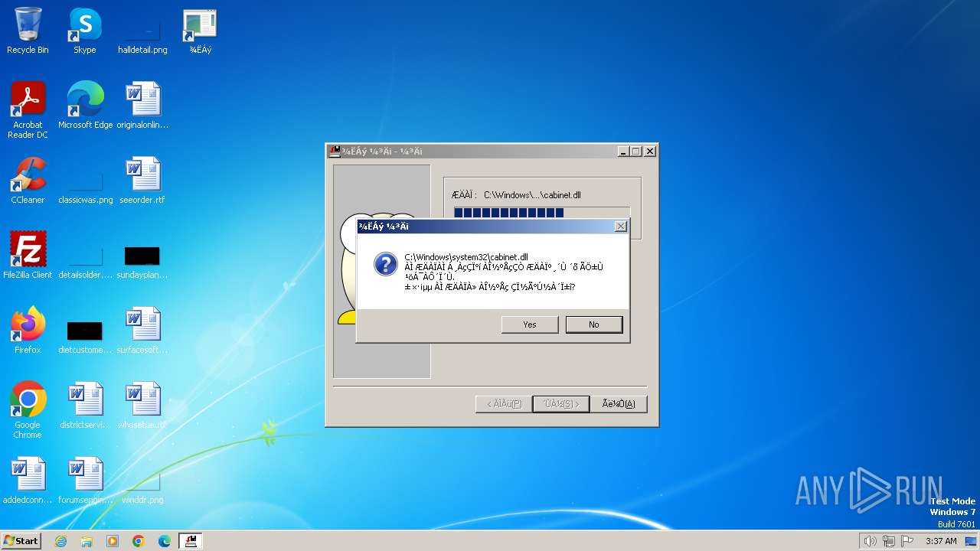Open Action Center flag icon
980x551 pixels.
(x=907, y=541)
